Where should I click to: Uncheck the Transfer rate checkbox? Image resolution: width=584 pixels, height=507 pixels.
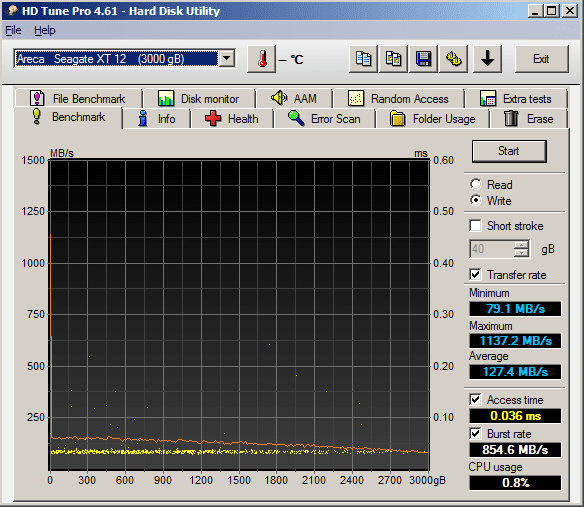click(475, 275)
